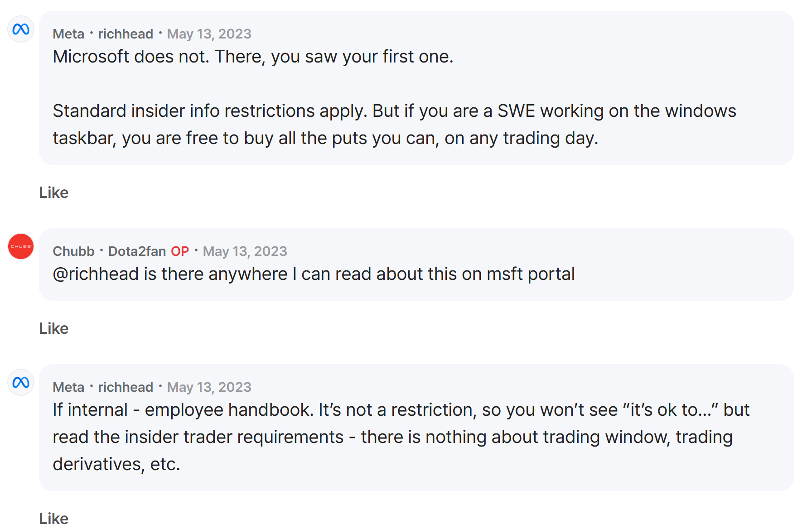This screenshot has height=529, width=812.
Task: Like Dota2fan's msft portal comment
Action: click(54, 328)
